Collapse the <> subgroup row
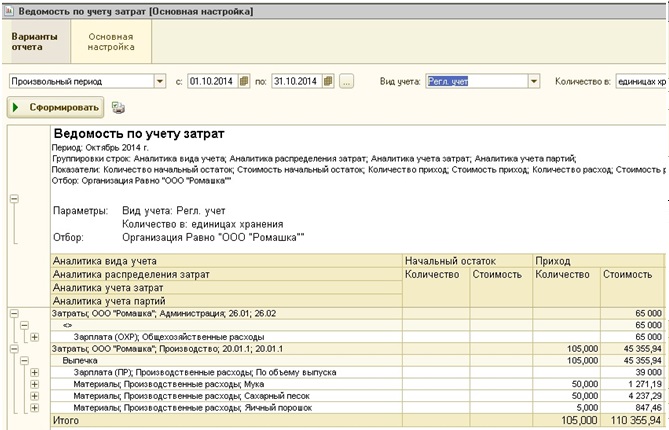669x430 pixels. coord(24,325)
